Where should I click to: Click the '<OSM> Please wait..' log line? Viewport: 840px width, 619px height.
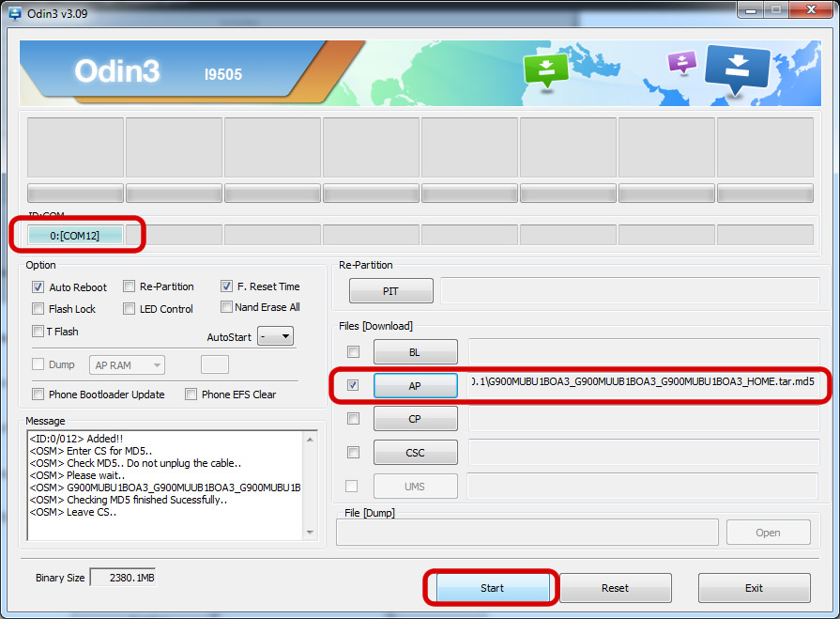pyautogui.click(x=77, y=475)
